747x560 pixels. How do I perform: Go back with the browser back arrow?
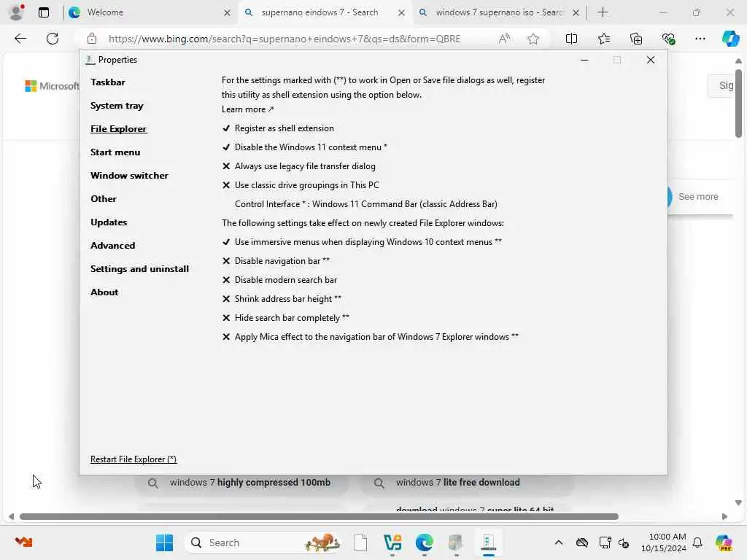20,39
